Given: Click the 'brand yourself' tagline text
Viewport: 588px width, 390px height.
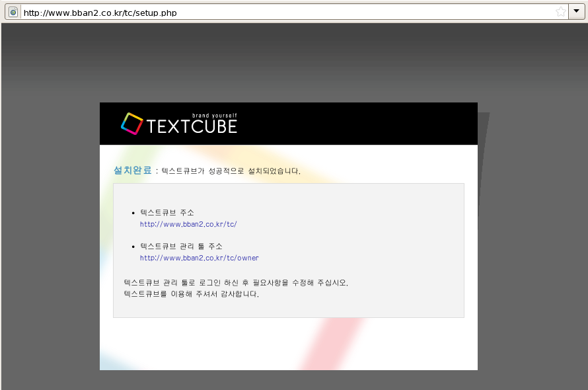Looking at the screenshot, I should (215, 116).
